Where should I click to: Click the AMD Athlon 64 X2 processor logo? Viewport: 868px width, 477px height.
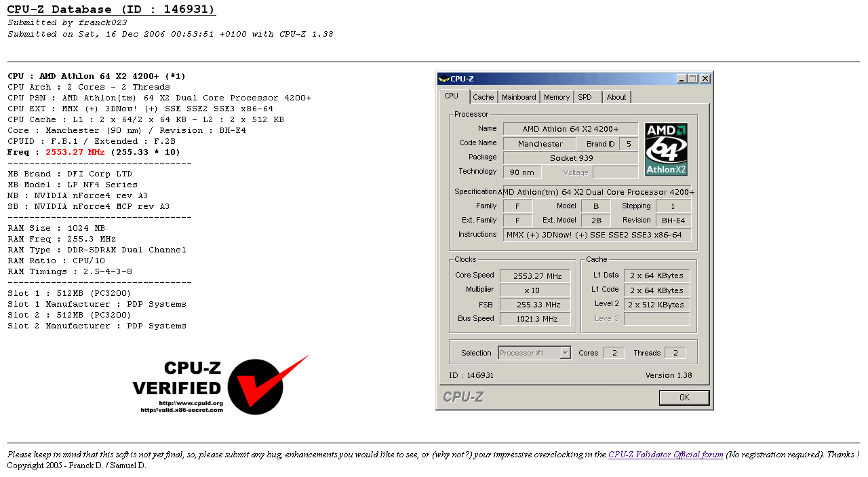(666, 149)
